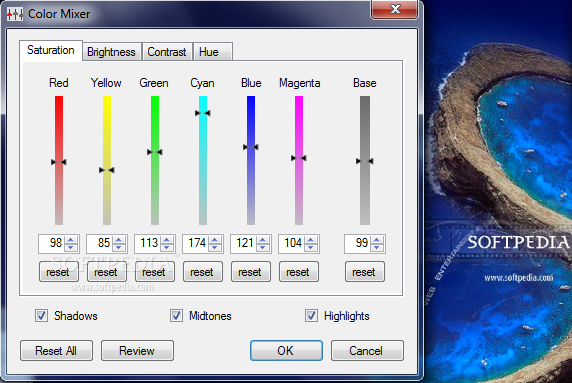Uncheck the Highlights checkbox
Screen dimensions: 572x383
(311, 316)
